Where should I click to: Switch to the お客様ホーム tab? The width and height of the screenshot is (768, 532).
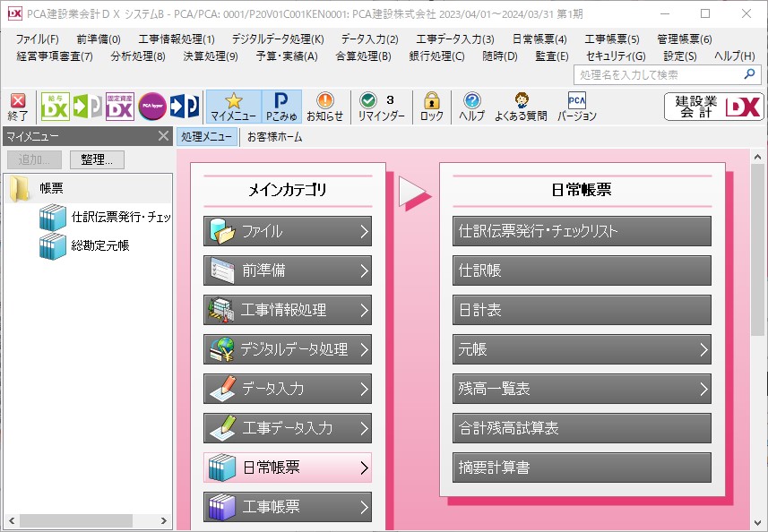coord(275,137)
